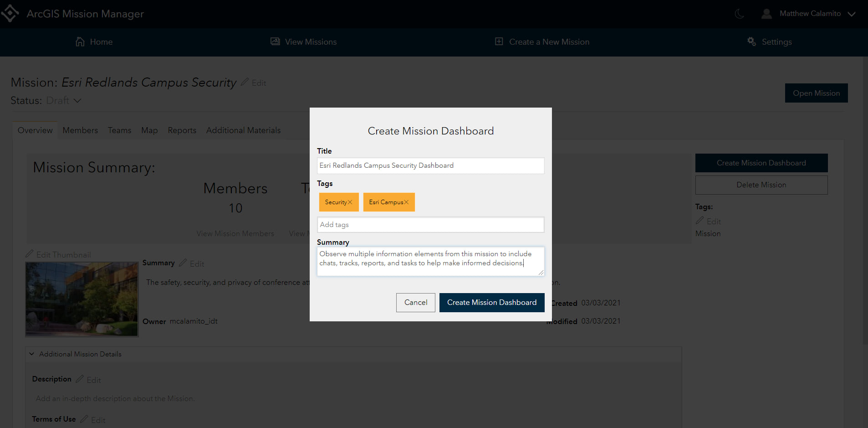Click the Members count 10

(x=235, y=208)
